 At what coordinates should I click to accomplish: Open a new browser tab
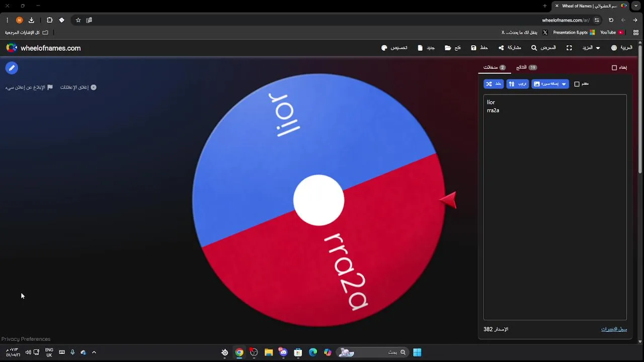[x=545, y=6]
